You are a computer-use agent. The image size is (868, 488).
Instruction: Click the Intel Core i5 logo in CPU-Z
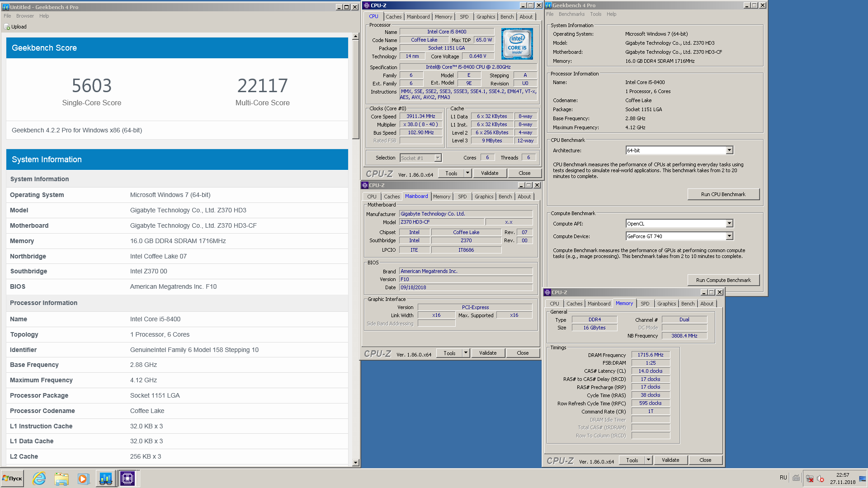(517, 44)
